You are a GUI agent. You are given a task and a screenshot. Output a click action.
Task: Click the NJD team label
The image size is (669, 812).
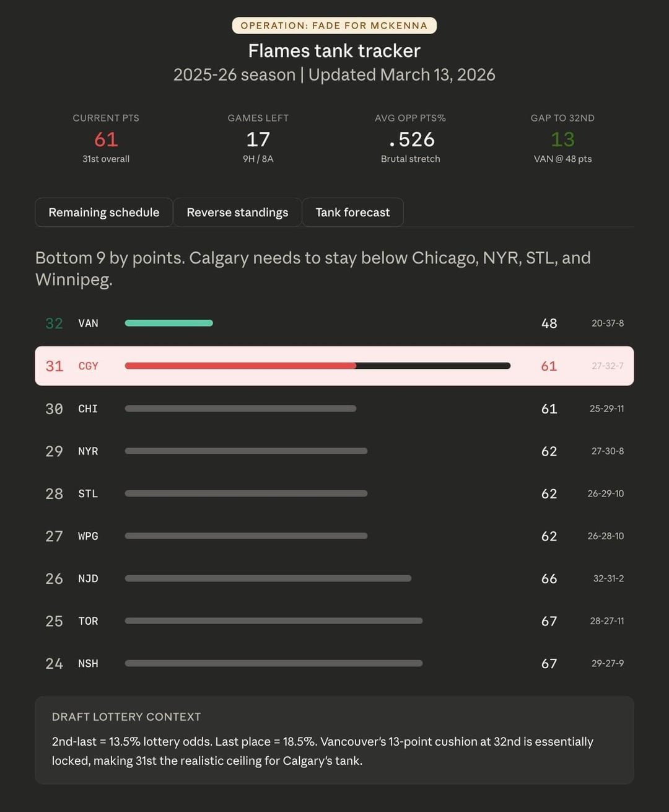click(x=88, y=578)
